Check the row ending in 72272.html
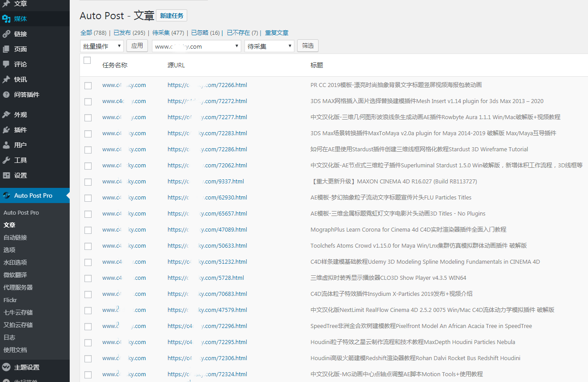This screenshot has width=588, height=382. pos(88,102)
